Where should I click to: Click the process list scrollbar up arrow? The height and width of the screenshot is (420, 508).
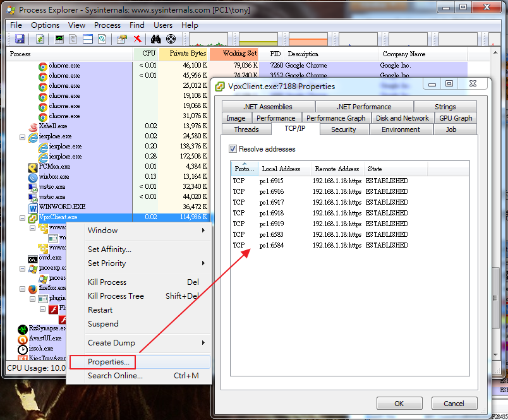click(x=495, y=52)
